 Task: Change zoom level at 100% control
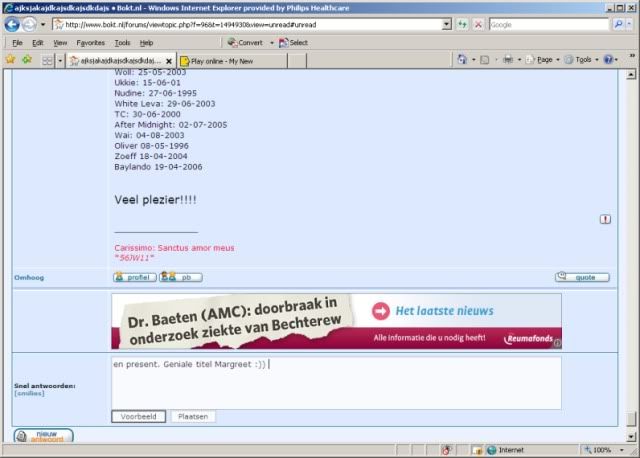tap(603, 450)
